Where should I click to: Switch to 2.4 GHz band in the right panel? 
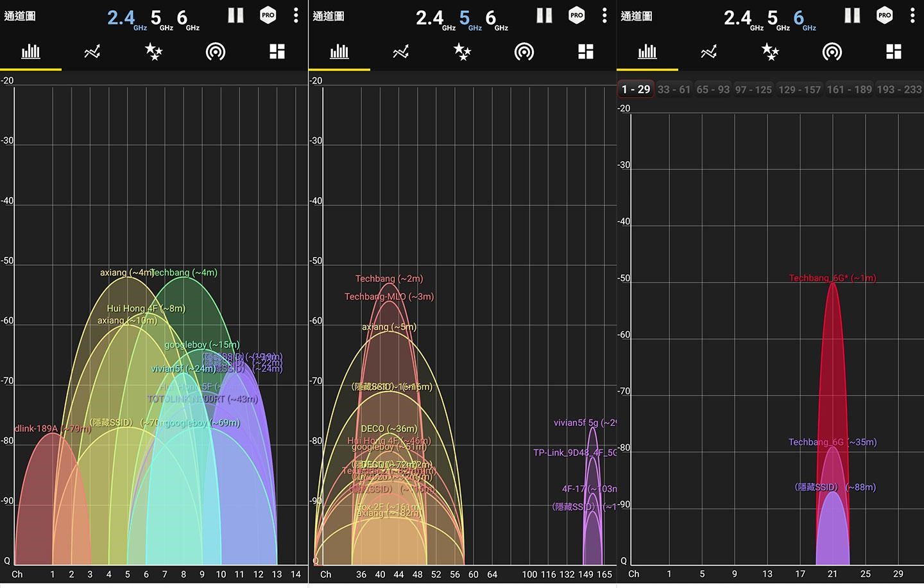[x=739, y=18]
